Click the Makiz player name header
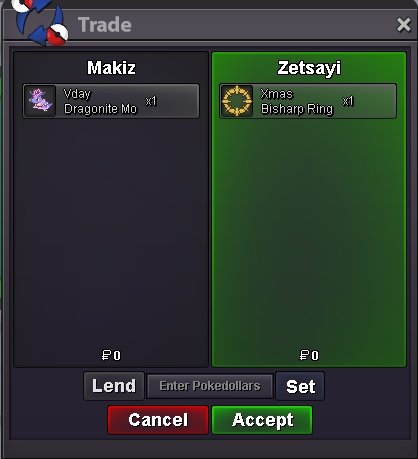Screen dimensions: 418x459 pos(111,68)
